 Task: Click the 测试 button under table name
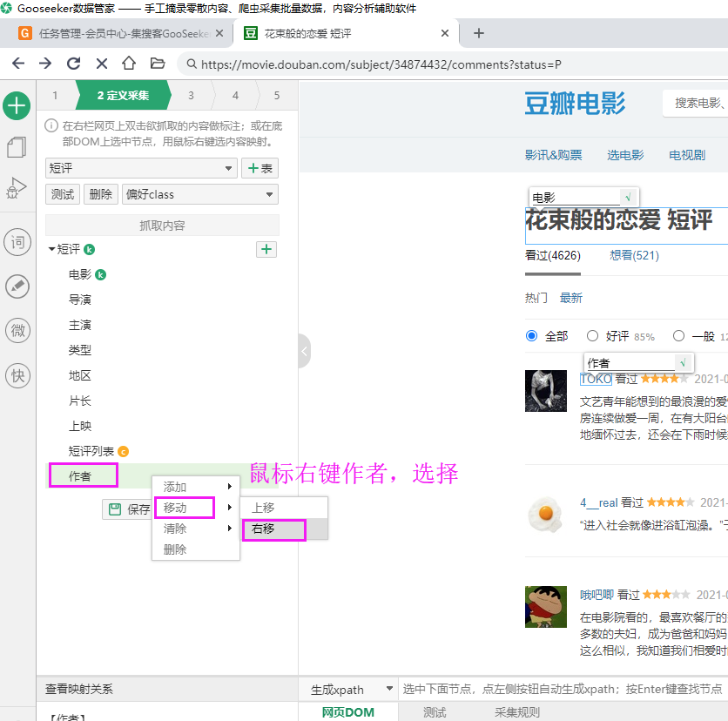pyautogui.click(x=63, y=194)
